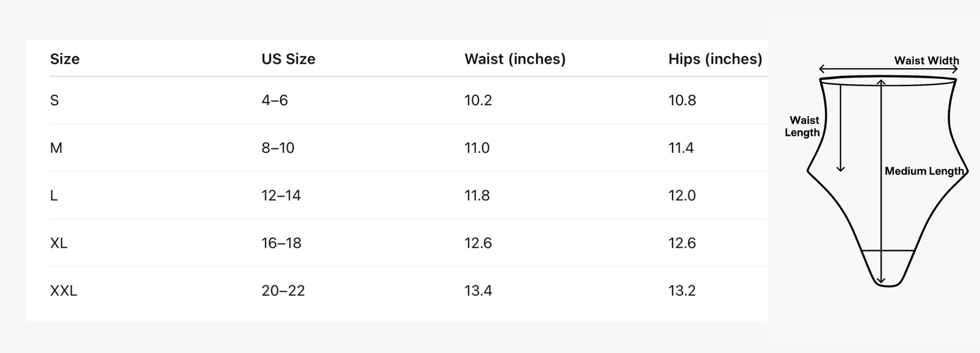Select the M size row label

click(56, 148)
